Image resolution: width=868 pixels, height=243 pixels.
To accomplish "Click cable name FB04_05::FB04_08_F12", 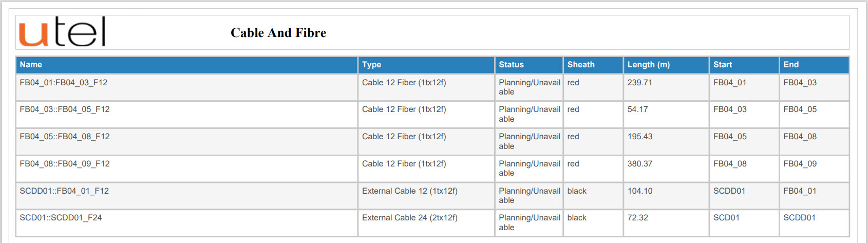I will 65,137.
